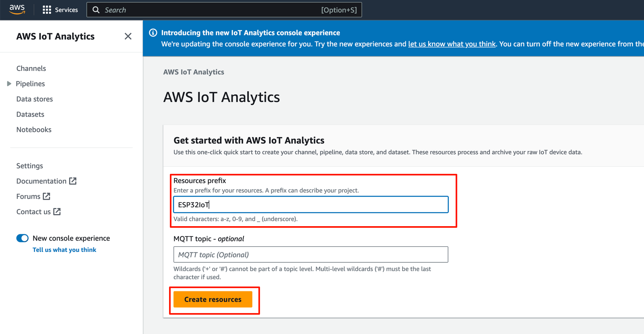Open Pipelines in the sidebar
The width and height of the screenshot is (644, 334).
pos(30,84)
